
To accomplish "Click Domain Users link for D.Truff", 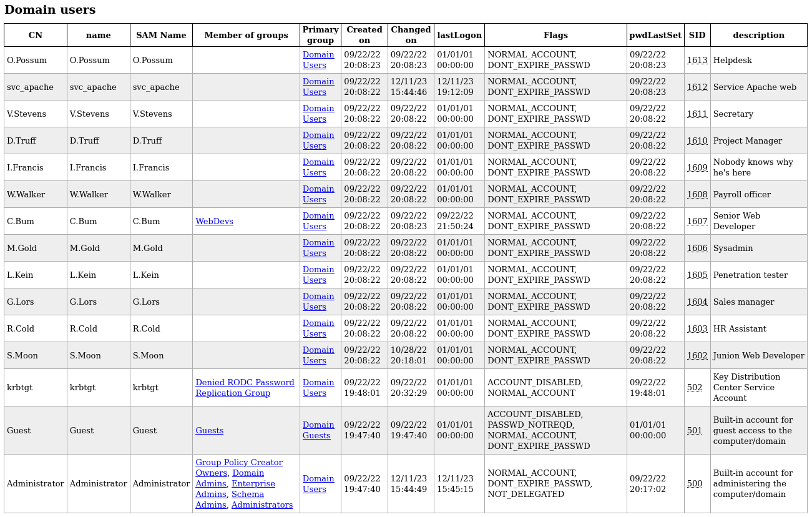I will click(318, 140).
